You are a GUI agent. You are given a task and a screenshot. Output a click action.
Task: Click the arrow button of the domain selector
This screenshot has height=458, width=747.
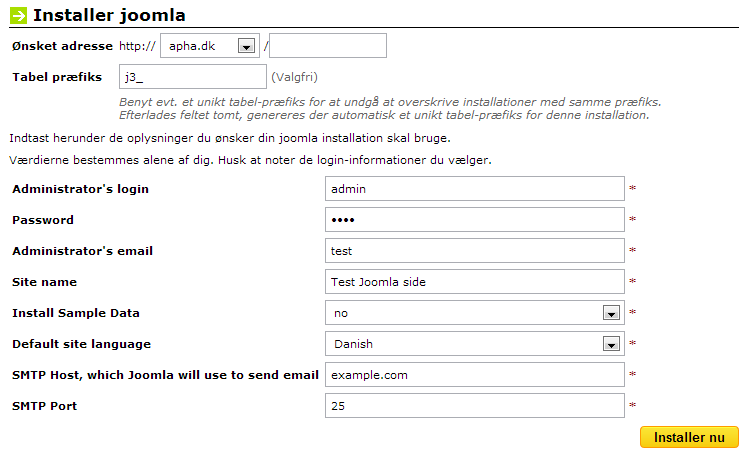[x=246, y=46]
